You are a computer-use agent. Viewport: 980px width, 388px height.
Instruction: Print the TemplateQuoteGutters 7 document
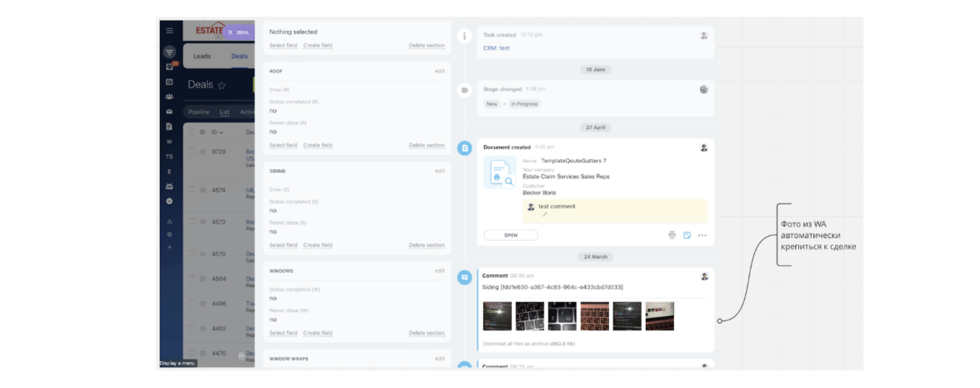(x=672, y=235)
